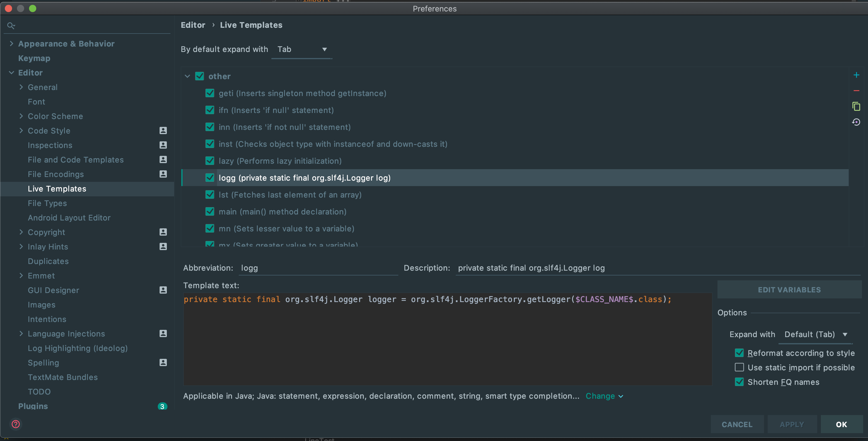Click the add template plus icon
Screen dimensions: 868x441
(x=856, y=75)
